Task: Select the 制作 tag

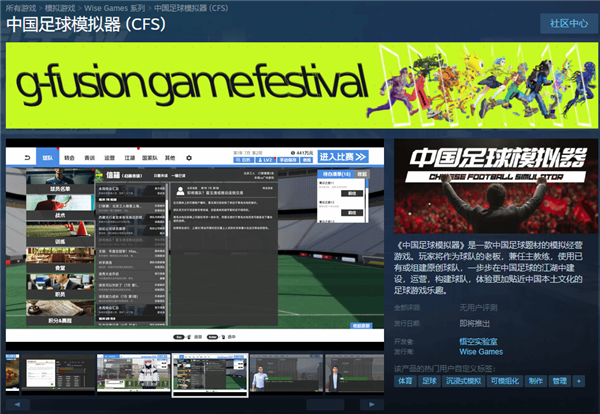Action: coord(538,381)
